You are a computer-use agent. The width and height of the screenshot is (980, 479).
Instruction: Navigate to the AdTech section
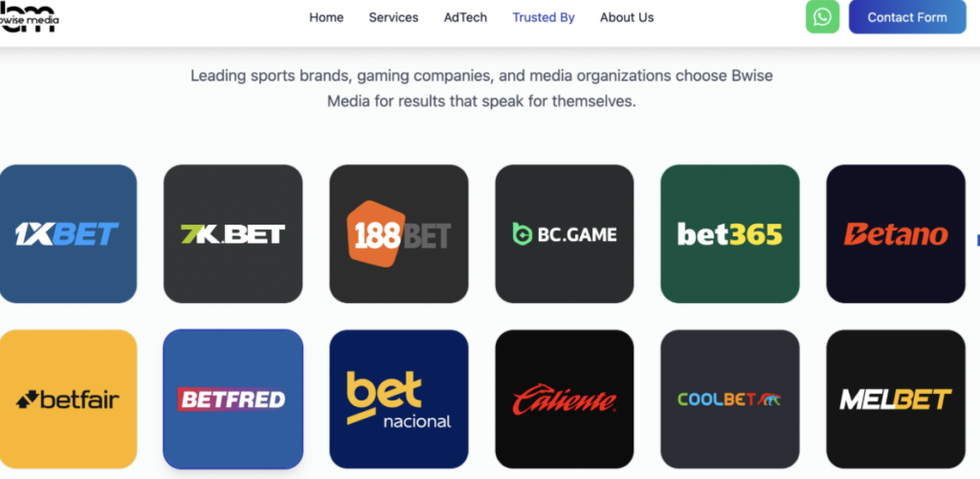pos(465,17)
